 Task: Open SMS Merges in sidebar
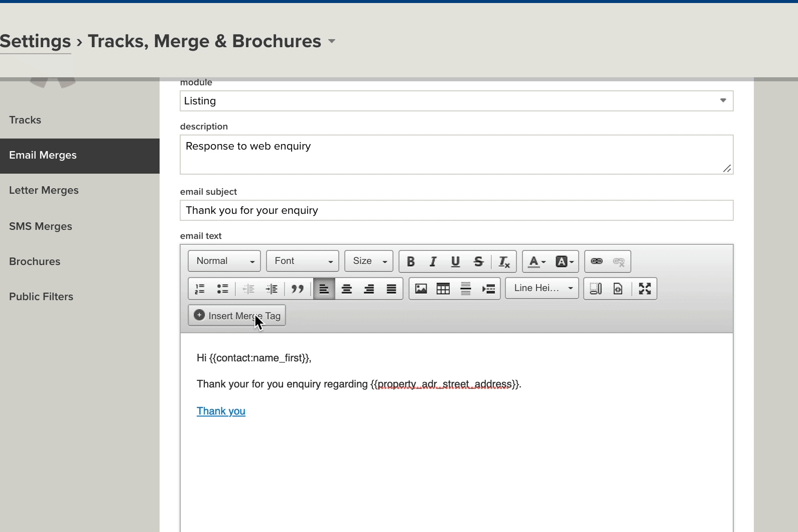pyautogui.click(x=41, y=226)
